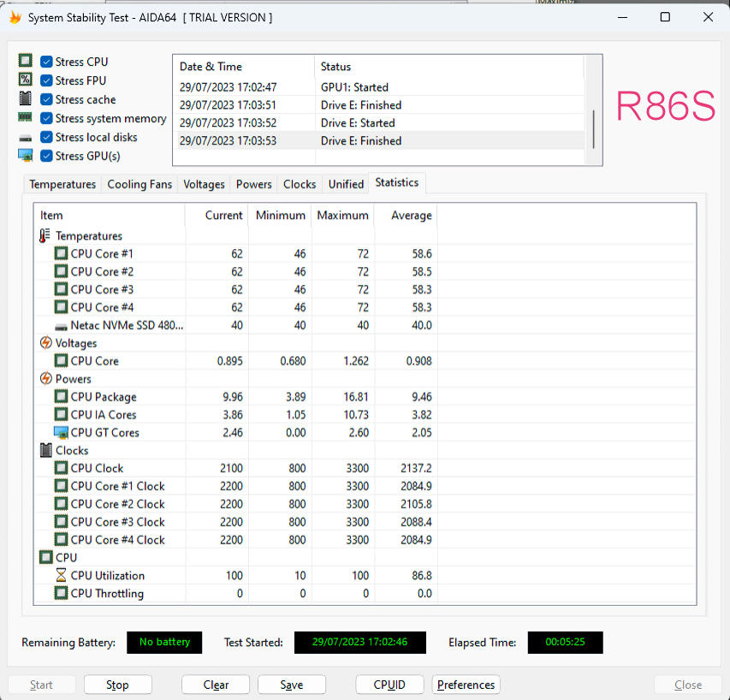Select the Statistics tab
Image resolution: width=730 pixels, height=700 pixels.
(x=396, y=182)
